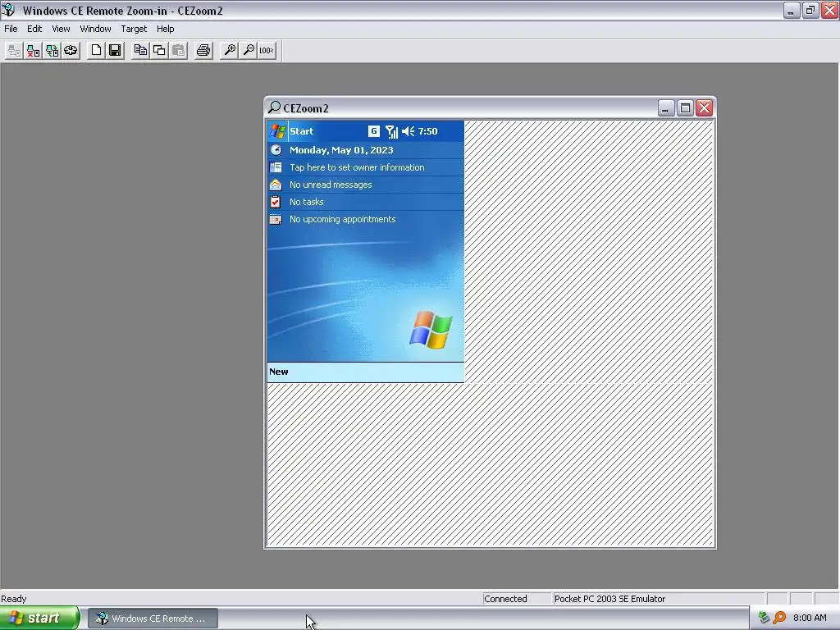Click Pocket PC 2003 SE Emulator status text
The height and width of the screenshot is (630, 840).
click(x=609, y=599)
